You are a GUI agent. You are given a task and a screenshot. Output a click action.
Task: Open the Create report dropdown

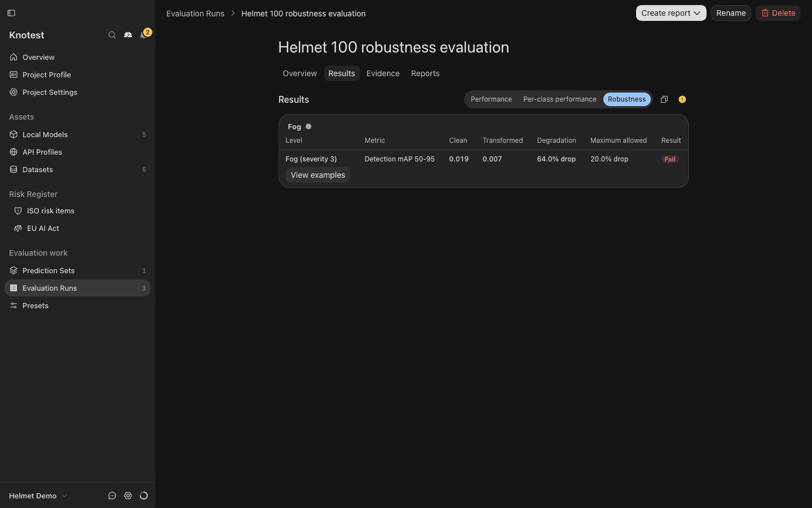click(x=671, y=13)
